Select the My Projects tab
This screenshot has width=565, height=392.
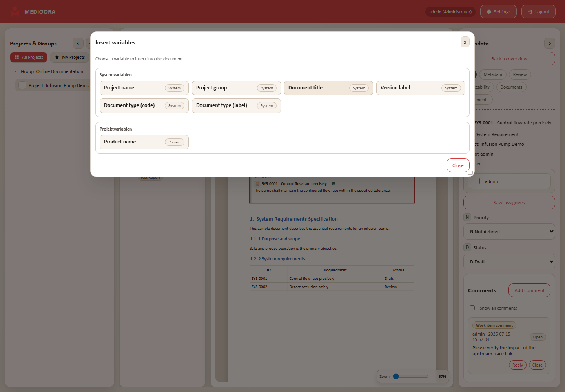click(69, 57)
